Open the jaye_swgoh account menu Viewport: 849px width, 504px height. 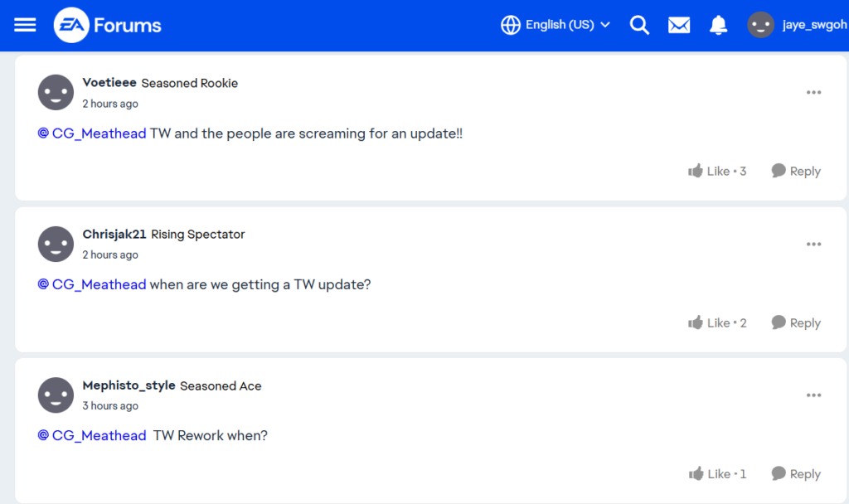tap(814, 25)
